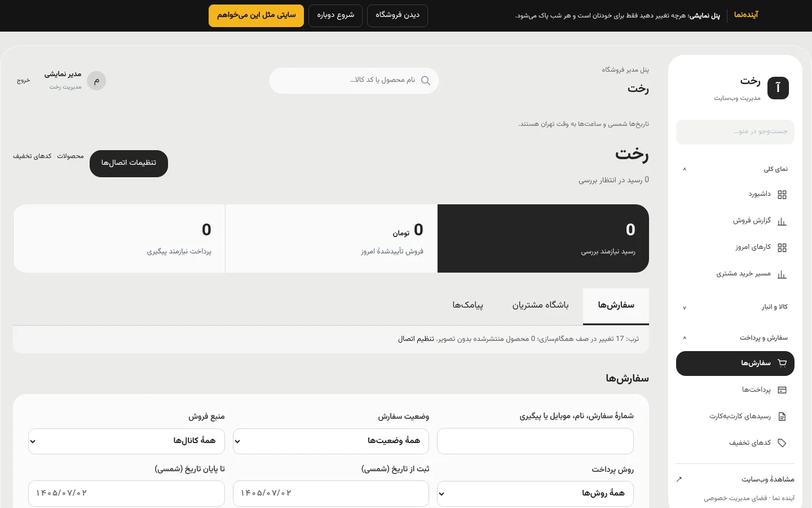Click the yellow سایتی مثل این می‌خواهم button
Image resolution: width=812 pixels, height=508 pixels.
256,16
